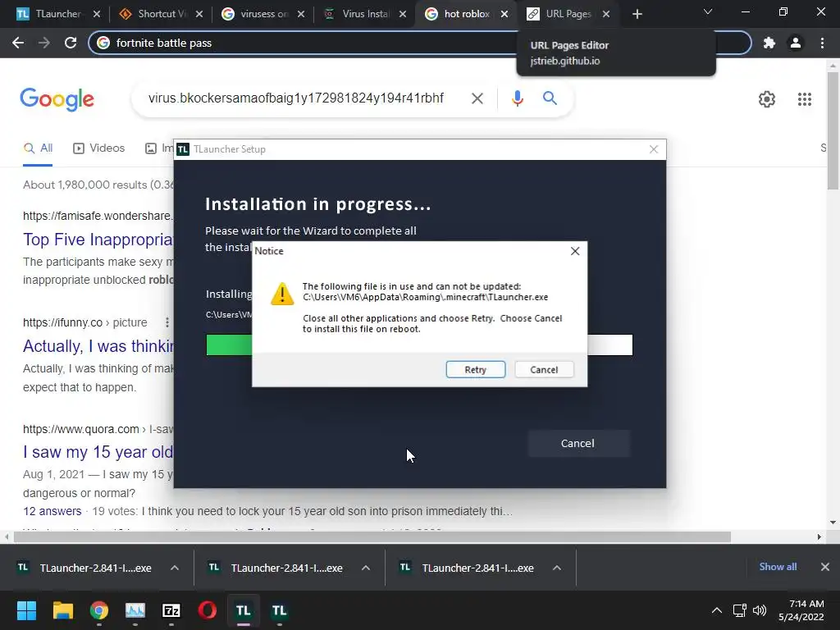Screen dimensions: 840x630
Task: Go forward in Chrome browser
Action: coord(44,43)
